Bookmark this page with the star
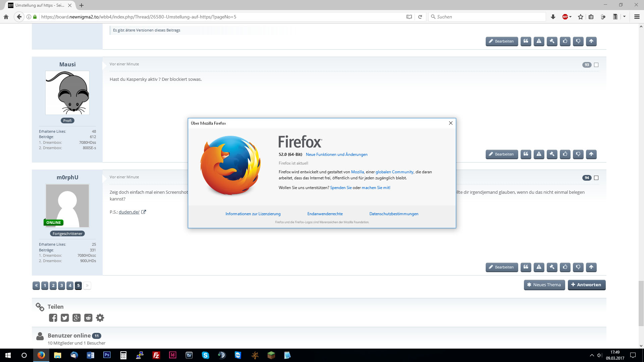644x362 pixels. click(581, 17)
